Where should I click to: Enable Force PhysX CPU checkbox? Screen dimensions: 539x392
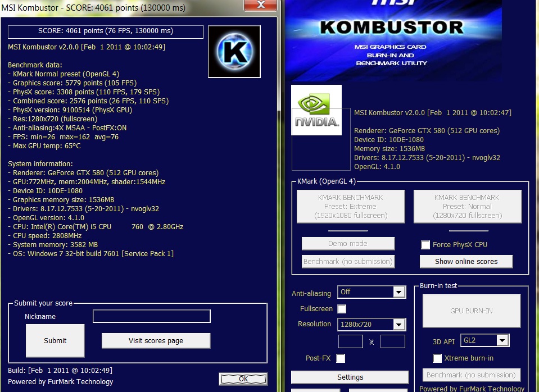pyautogui.click(x=425, y=245)
